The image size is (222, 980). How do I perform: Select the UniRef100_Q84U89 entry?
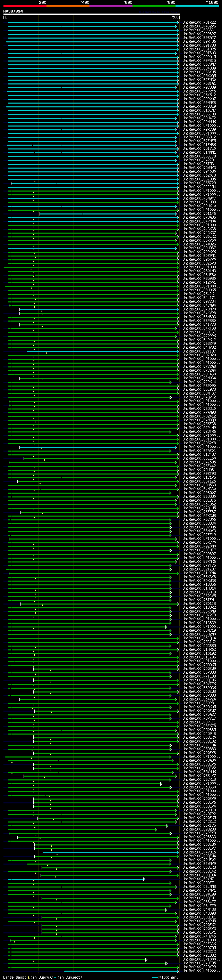[199, 68]
